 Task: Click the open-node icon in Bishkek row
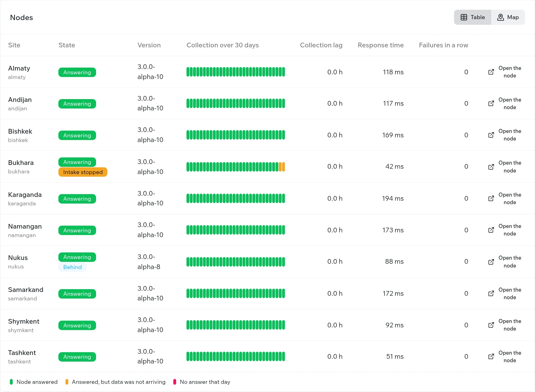491,135
